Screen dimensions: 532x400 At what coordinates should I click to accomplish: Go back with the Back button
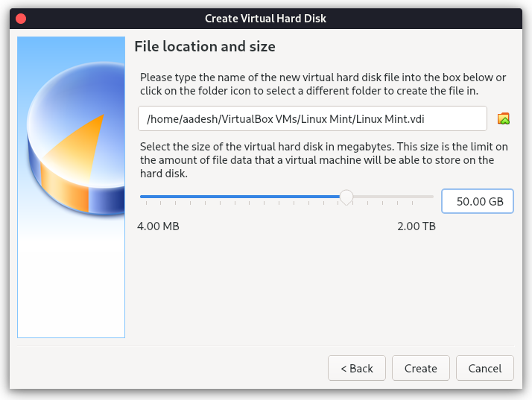pyautogui.click(x=356, y=368)
